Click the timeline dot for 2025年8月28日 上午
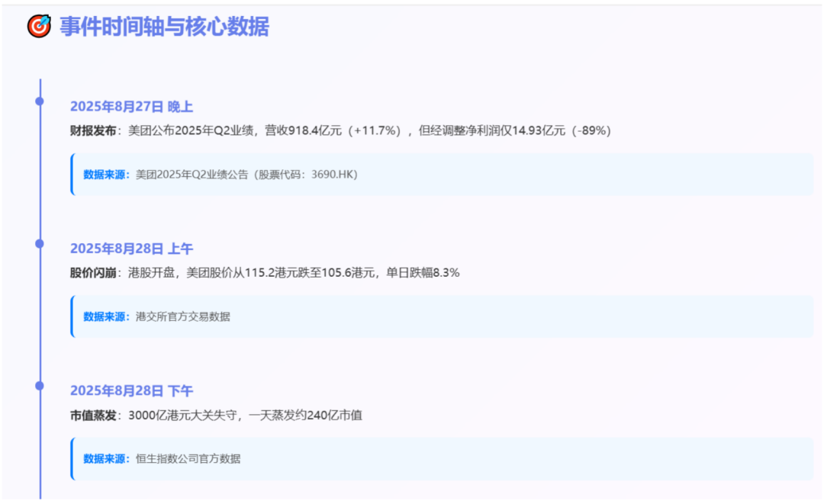The image size is (824, 504). click(x=40, y=243)
